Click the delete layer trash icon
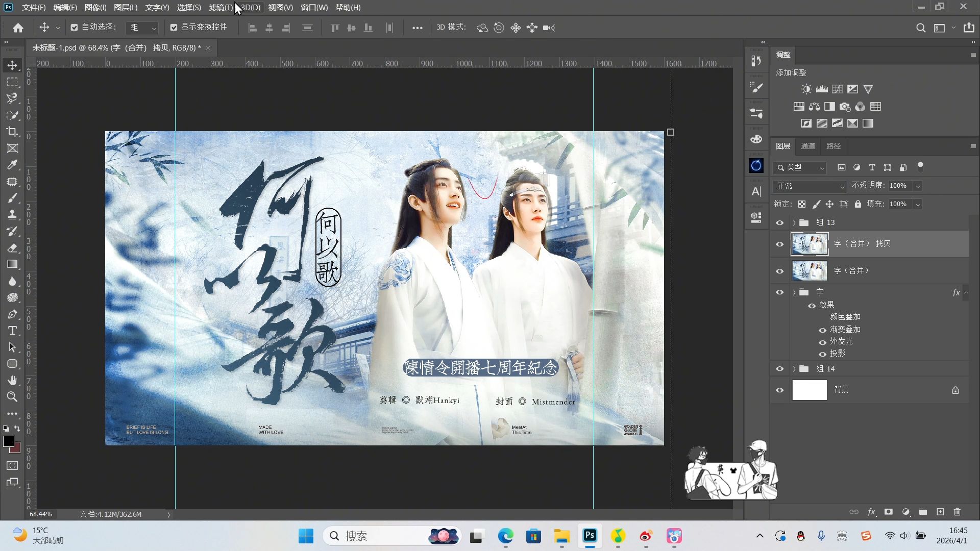This screenshot has height=551, width=980. coord(958,512)
